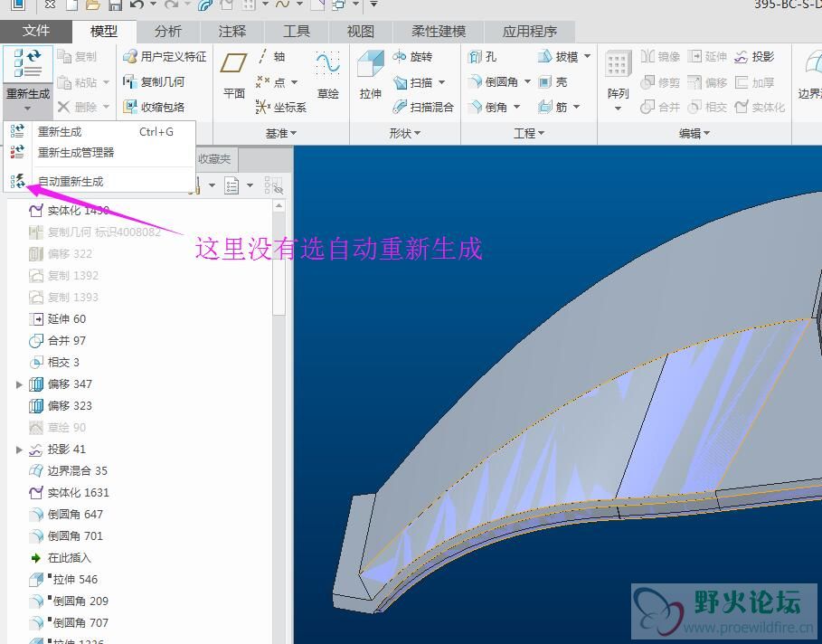The image size is (822, 644).
Task: Switch to the 应用程序 applications tab
Action: pos(530,32)
